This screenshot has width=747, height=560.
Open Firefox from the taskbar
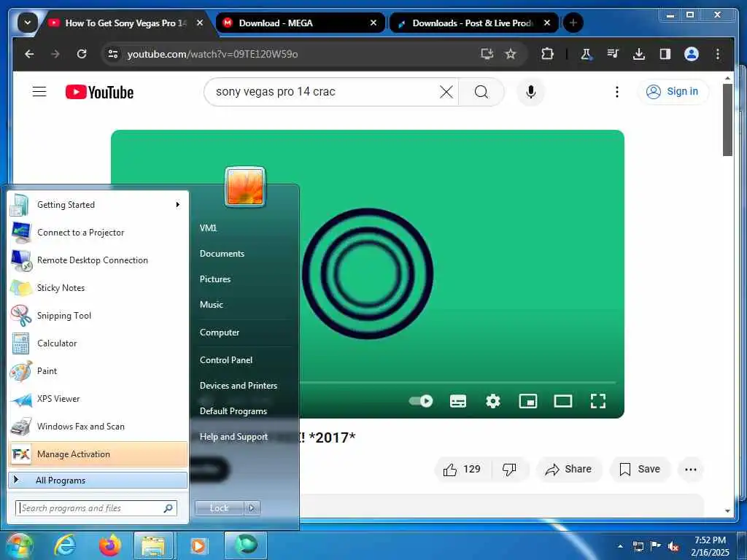[x=109, y=545]
